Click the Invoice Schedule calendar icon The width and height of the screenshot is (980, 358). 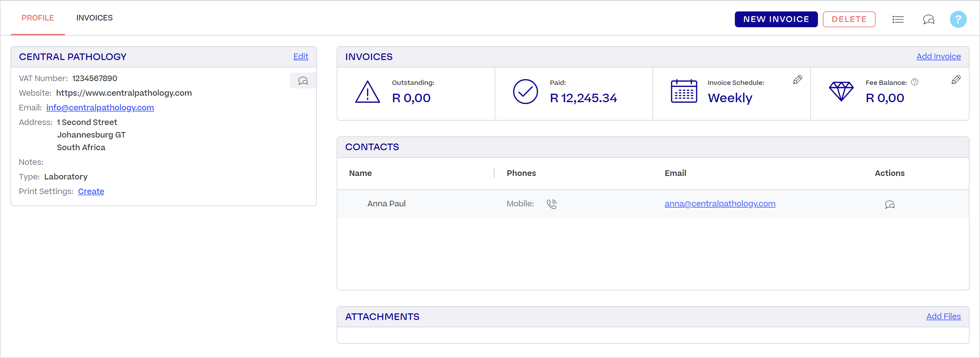pyautogui.click(x=684, y=91)
